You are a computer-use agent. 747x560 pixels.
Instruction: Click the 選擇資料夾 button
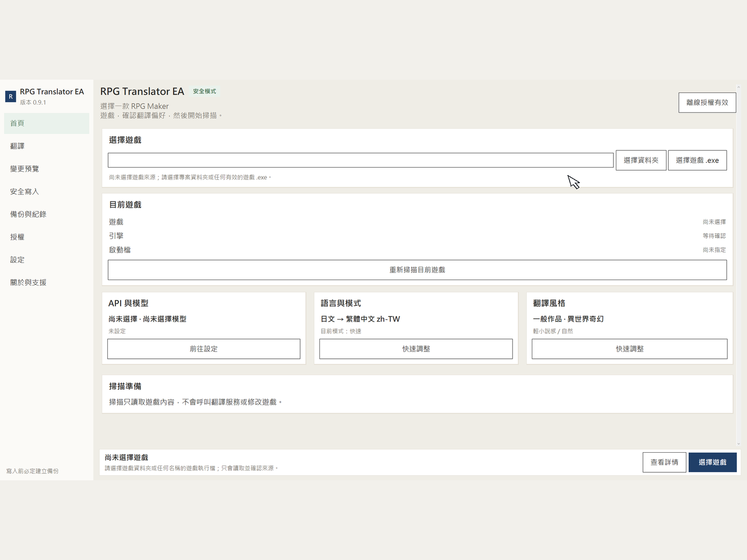(641, 160)
